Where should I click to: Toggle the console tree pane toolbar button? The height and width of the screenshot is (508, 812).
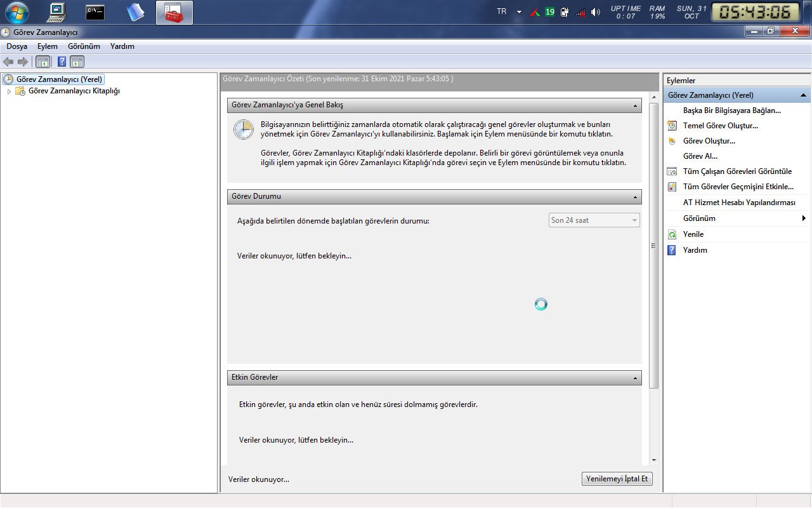tap(43, 62)
